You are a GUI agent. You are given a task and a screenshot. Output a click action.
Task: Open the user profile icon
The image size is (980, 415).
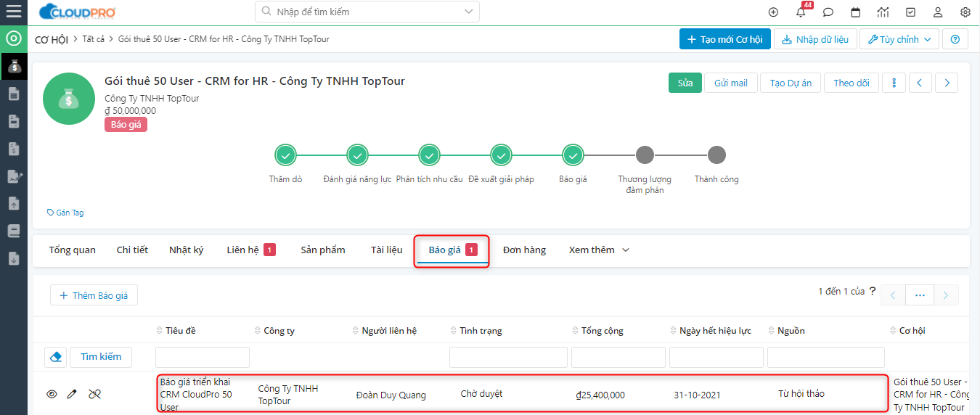938,12
